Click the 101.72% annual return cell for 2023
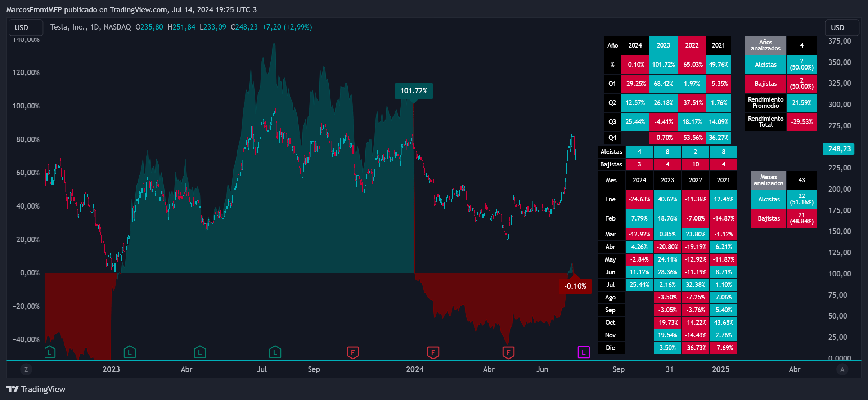868x400 pixels. 663,65
